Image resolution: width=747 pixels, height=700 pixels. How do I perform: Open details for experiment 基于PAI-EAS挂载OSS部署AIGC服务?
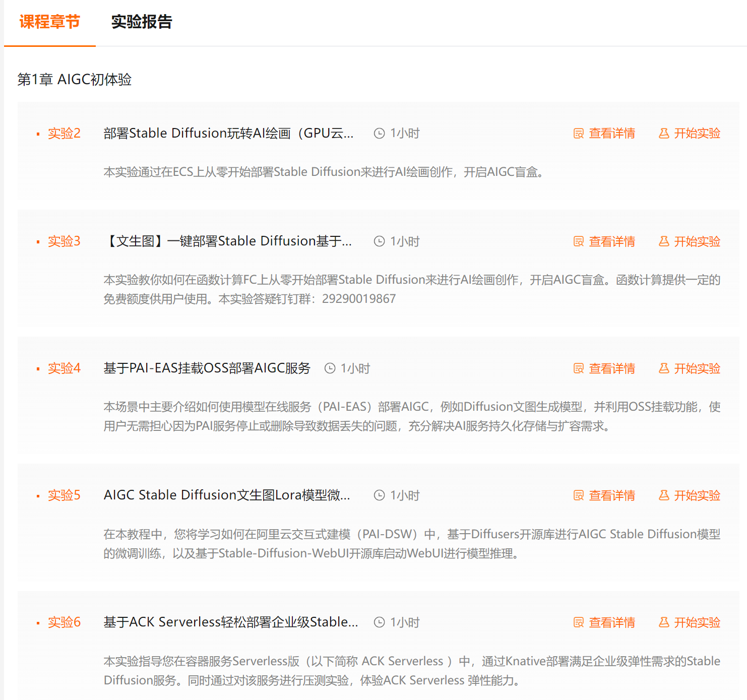[612, 368]
